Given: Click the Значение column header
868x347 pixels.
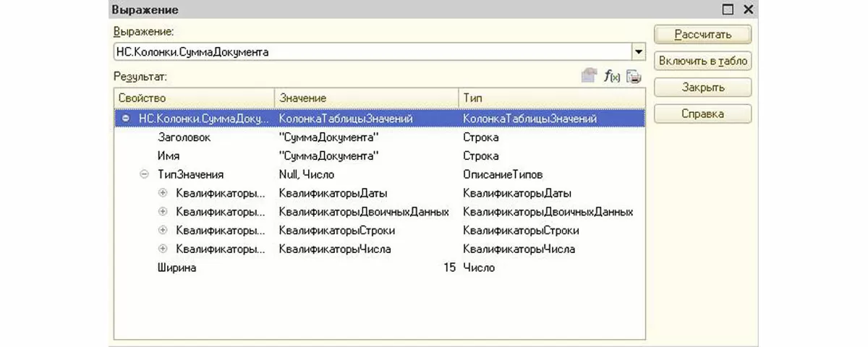Looking at the screenshot, I should point(365,98).
